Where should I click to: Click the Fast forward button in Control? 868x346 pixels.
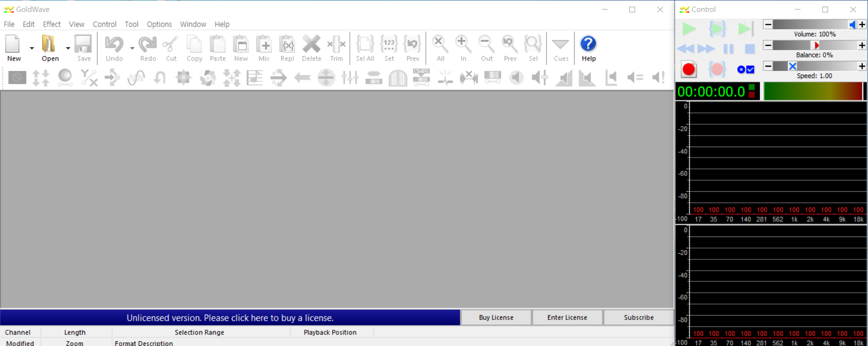click(x=706, y=49)
